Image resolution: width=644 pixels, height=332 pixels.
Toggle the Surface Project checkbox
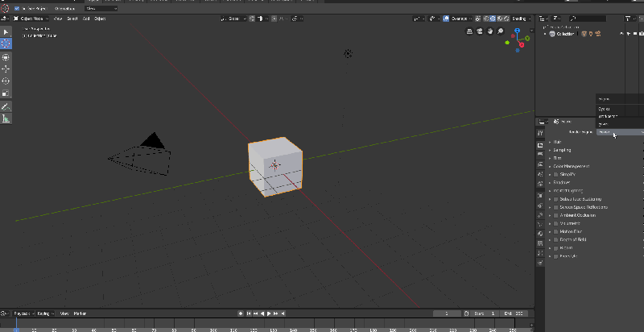click(x=17, y=9)
